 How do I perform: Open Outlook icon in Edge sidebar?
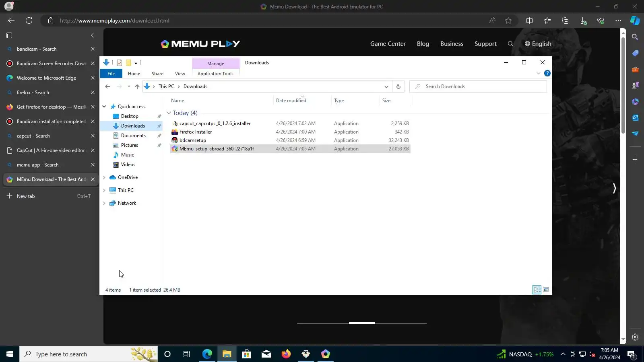(x=635, y=117)
